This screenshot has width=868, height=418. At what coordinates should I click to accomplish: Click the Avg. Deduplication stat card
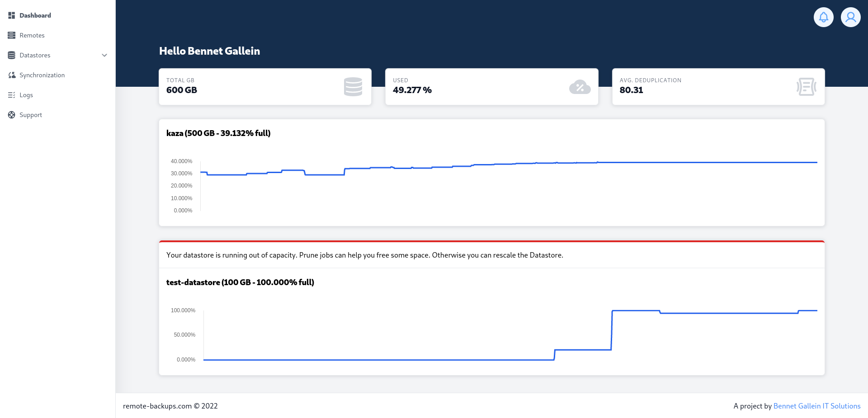[x=718, y=87]
